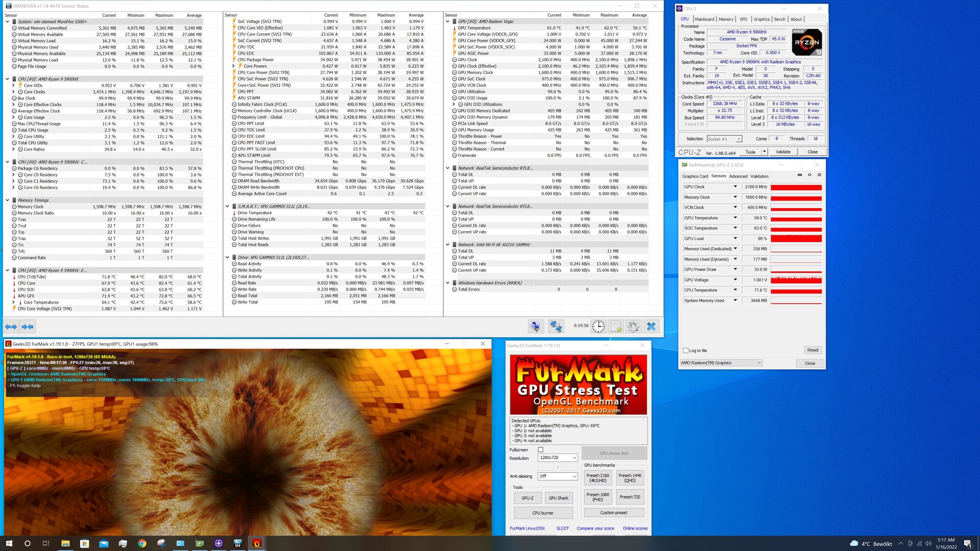Open GPU Clock sensor dropdown in GPU-Z
The width and height of the screenshot is (980, 551).
[735, 187]
